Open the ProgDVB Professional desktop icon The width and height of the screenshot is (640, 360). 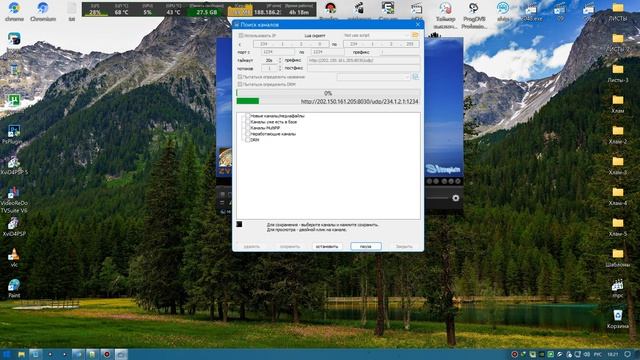[x=474, y=14]
